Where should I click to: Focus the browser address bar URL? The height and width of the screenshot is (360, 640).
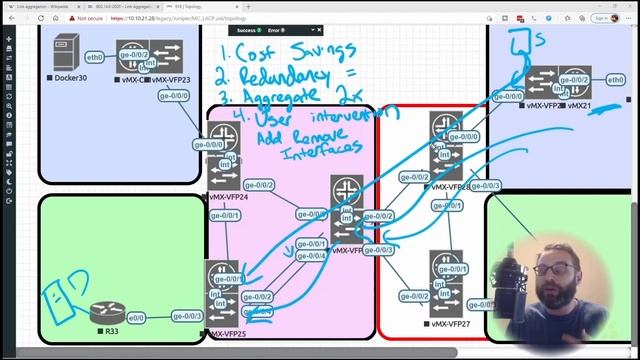pos(178,18)
